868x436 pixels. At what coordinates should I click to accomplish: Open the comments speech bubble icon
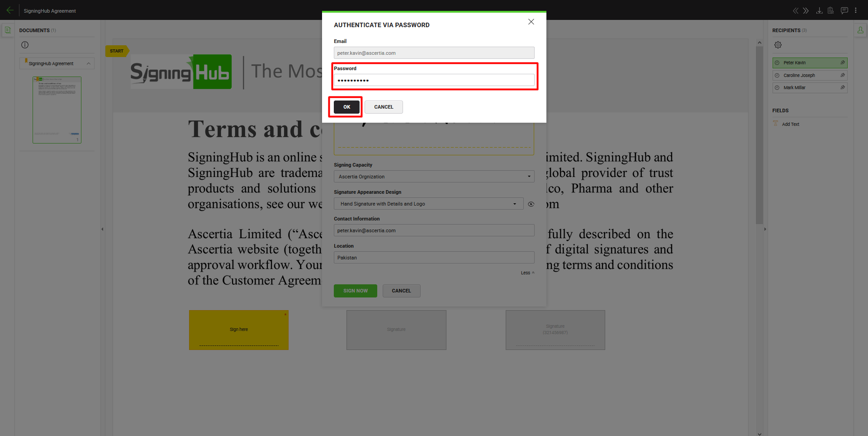pyautogui.click(x=844, y=10)
